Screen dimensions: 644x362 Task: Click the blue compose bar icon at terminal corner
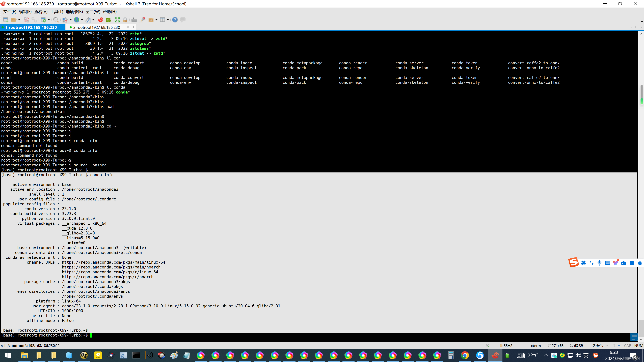coord(634,337)
